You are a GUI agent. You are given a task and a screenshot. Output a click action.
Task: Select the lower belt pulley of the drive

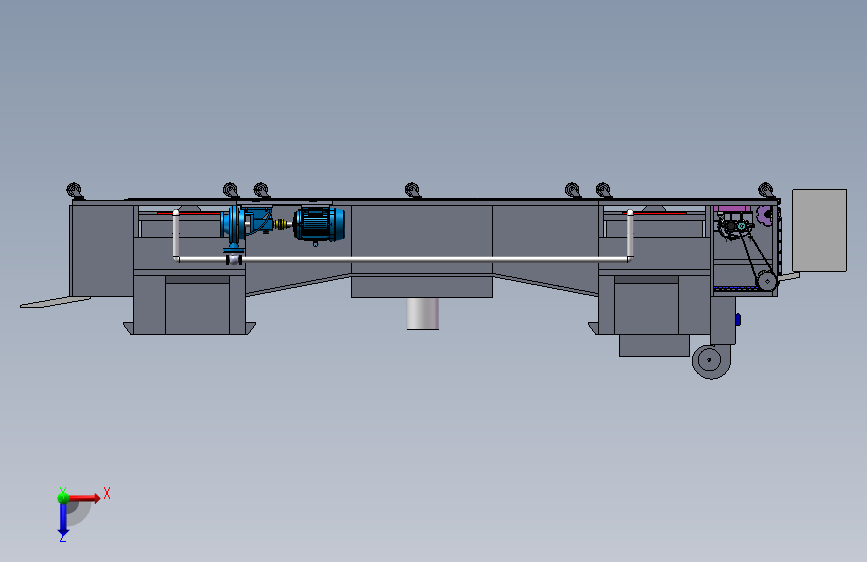coord(767,280)
